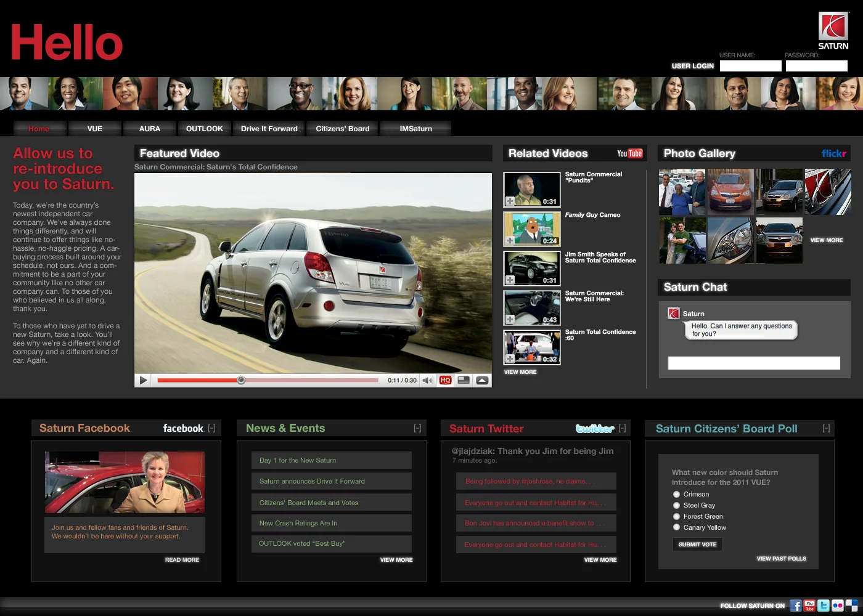
Task: Click VIEW MORE under Related Videos
Action: click(x=520, y=372)
